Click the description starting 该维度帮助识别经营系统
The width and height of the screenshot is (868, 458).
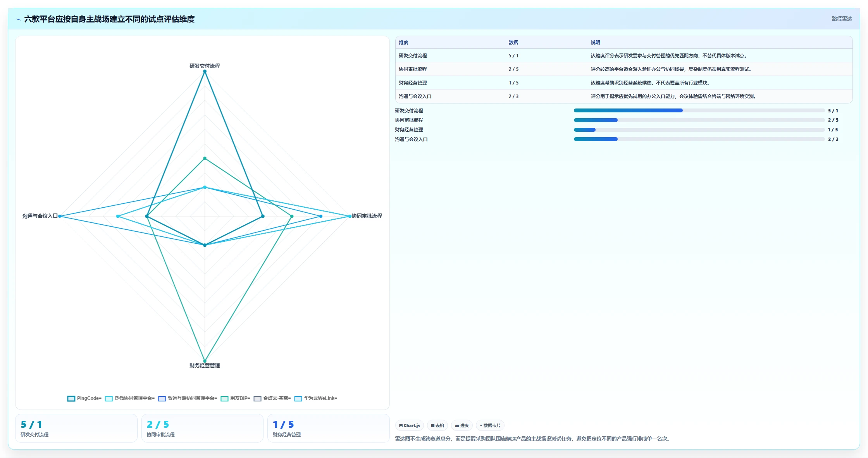651,83
